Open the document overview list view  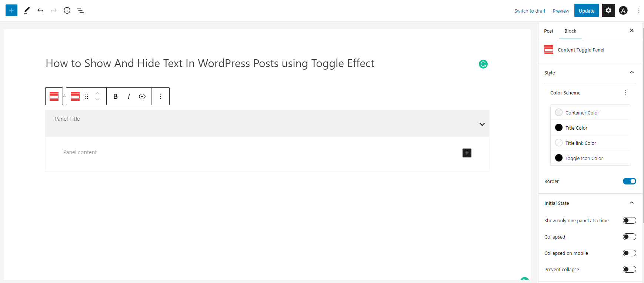pyautogui.click(x=80, y=10)
